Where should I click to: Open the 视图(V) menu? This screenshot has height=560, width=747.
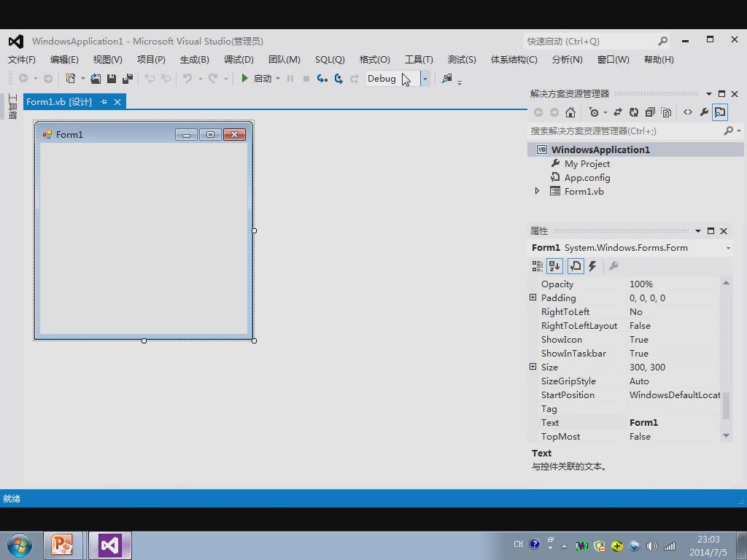[x=108, y=60]
